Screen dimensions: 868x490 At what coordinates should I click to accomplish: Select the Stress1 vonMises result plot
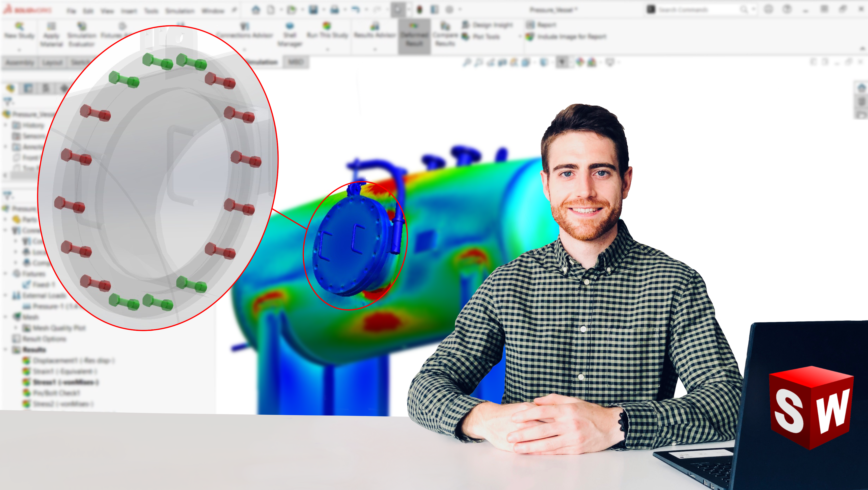pyautogui.click(x=61, y=382)
